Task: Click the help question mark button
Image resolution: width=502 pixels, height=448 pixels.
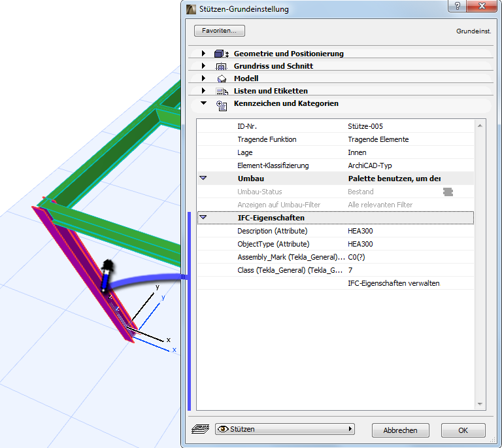Action: pos(457,6)
